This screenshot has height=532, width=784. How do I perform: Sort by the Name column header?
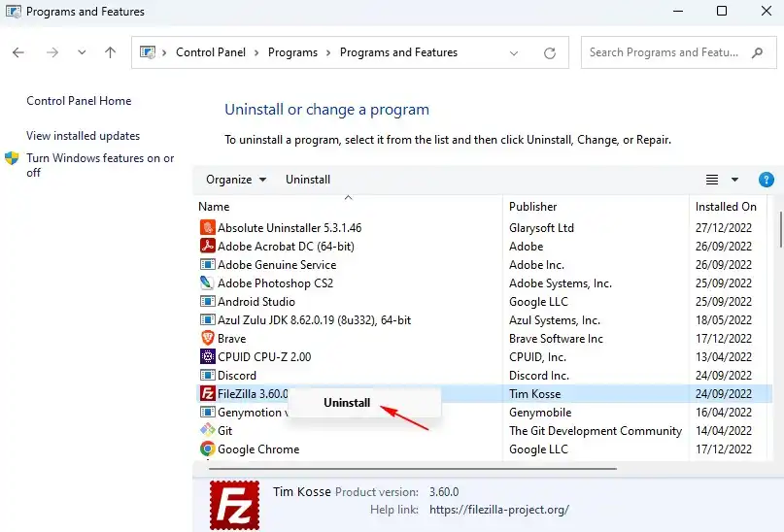coord(214,207)
